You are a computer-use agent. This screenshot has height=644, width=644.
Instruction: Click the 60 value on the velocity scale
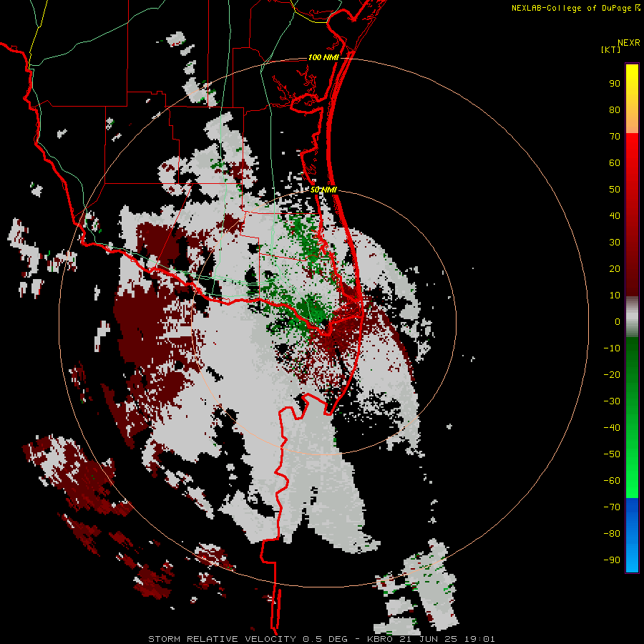point(615,163)
